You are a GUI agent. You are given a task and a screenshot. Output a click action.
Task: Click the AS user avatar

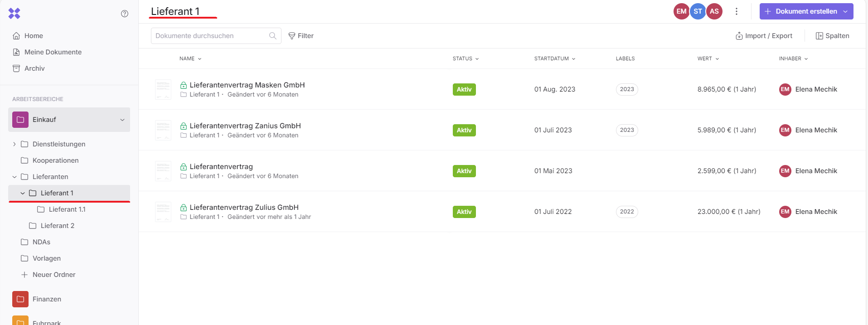[714, 11]
